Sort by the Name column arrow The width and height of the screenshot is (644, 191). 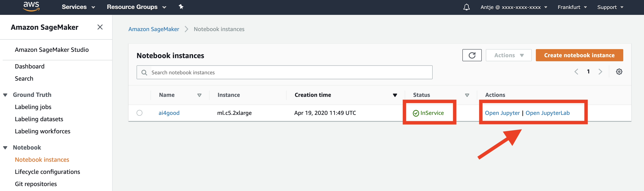point(199,95)
